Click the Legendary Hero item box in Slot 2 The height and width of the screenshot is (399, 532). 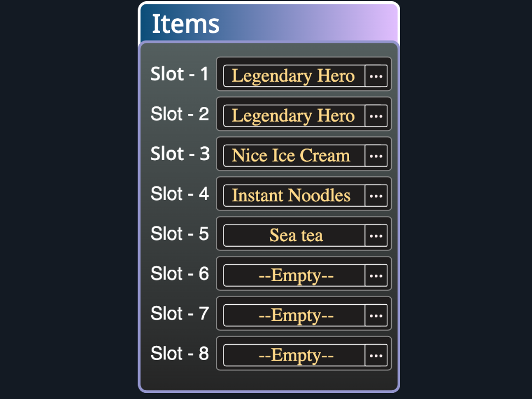[x=294, y=116]
